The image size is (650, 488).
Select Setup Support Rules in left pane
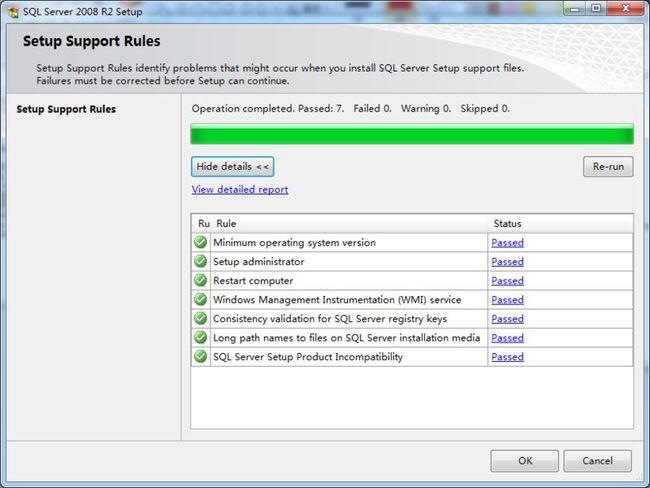point(66,109)
